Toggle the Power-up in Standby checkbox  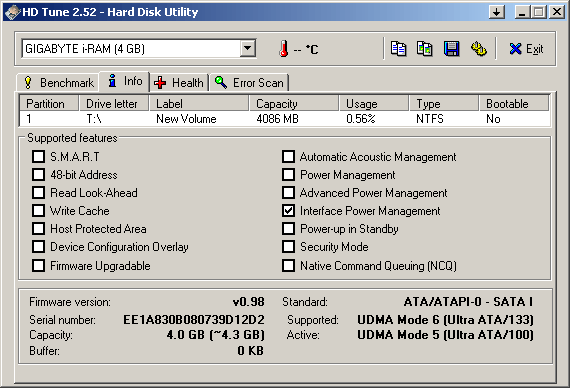click(x=288, y=229)
